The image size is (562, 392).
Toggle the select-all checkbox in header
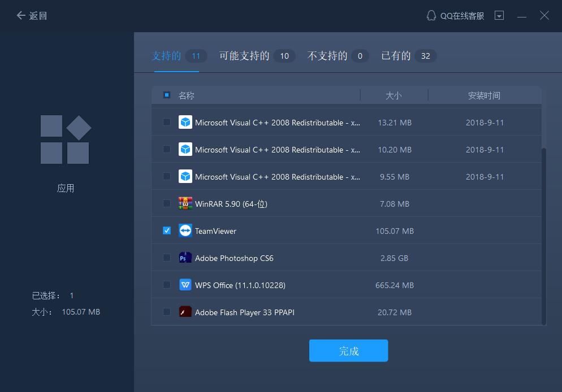pyautogui.click(x=167, y=95)
